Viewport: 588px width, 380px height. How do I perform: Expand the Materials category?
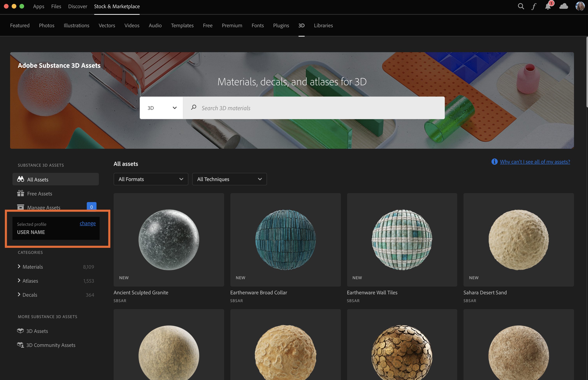[19, 267]
